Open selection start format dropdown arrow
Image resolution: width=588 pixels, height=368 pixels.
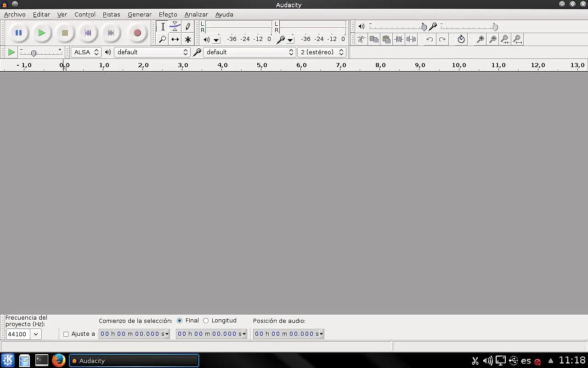click(167, 334)
